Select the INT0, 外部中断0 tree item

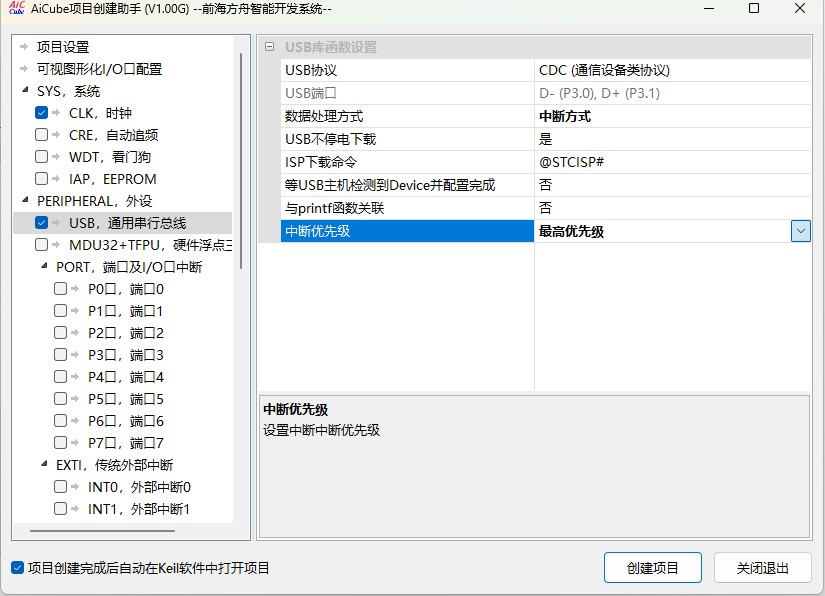click(139, 487)
